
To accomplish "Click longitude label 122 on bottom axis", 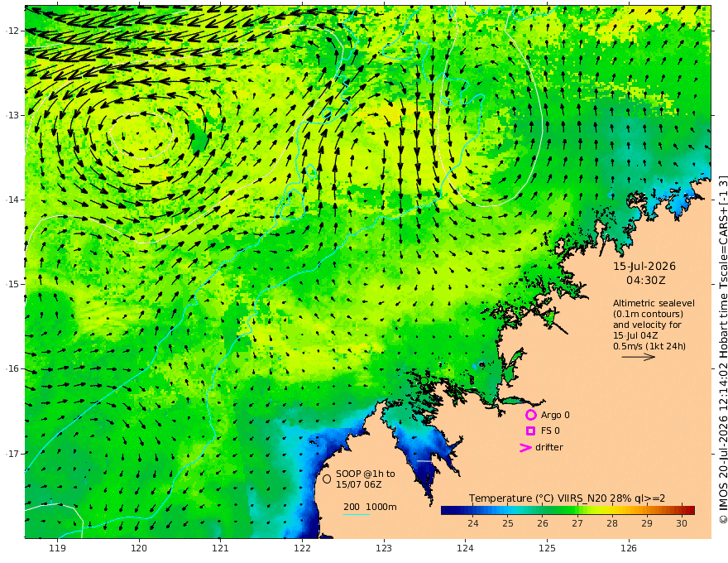I will (302, 548).
